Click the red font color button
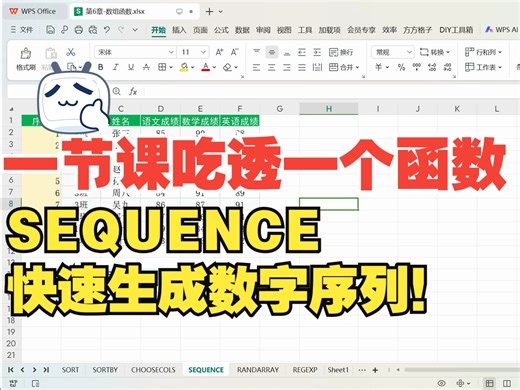Viewport: 520px width, 390px height. (206, 67)
